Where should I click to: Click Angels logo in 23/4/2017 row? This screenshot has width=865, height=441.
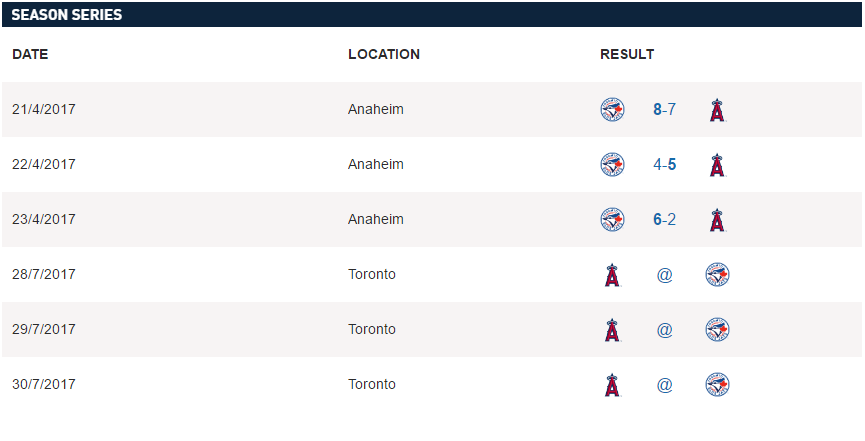pos(716,220)
